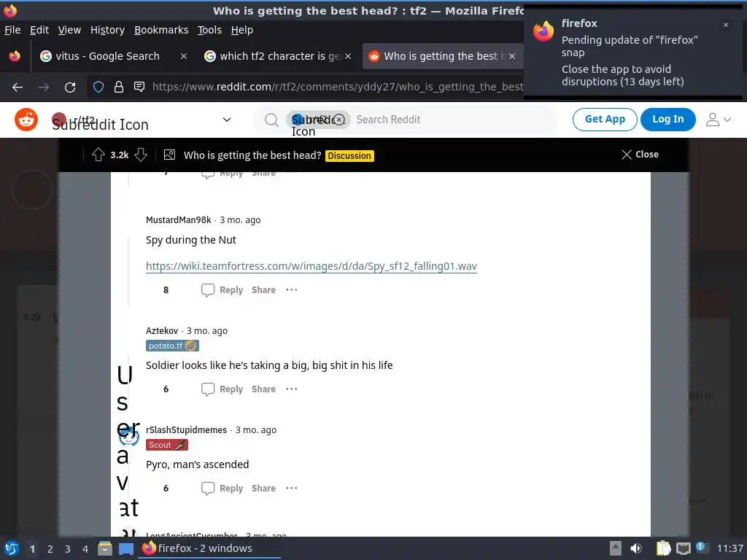Click the search magnifier in Reddit search bar
Viewport: 747px width, 560px height.
pos(271,120)
